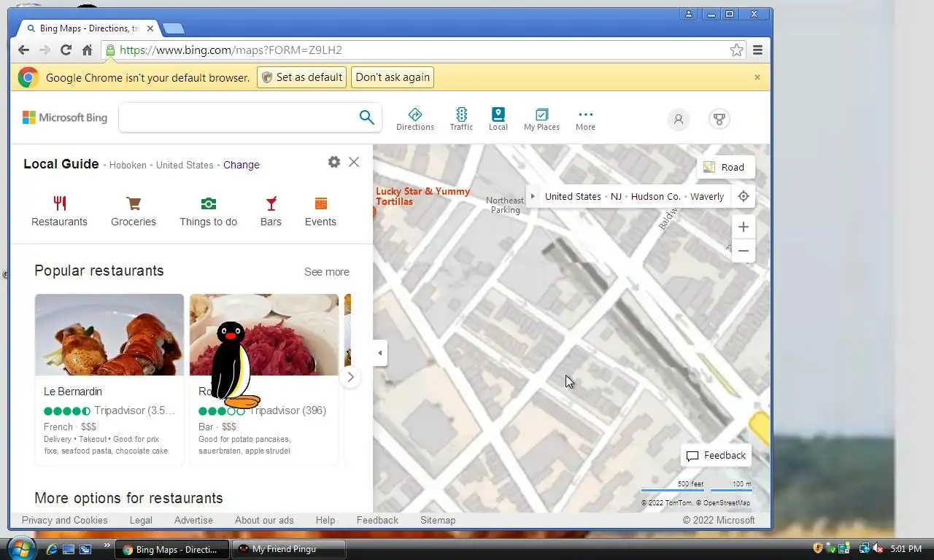The width and height of the screenshot is (934, 560).
Task: Open the Local guide
Action: [498, 120]
